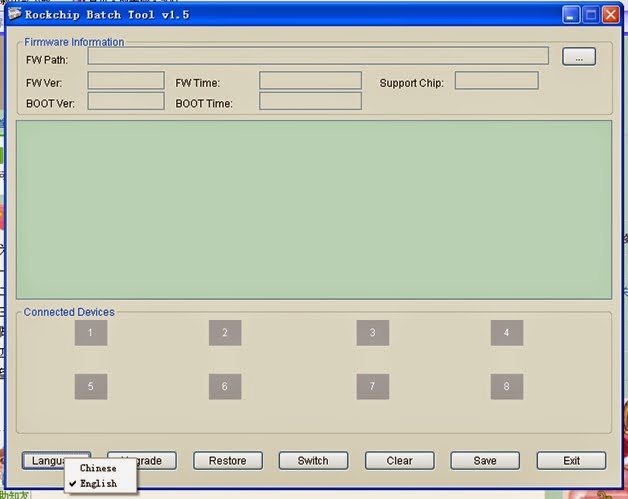The height and width of the screenshot is (499, 628).
Task: Click the Clear button
Action: pyautogui.click(x=399, y=461)
